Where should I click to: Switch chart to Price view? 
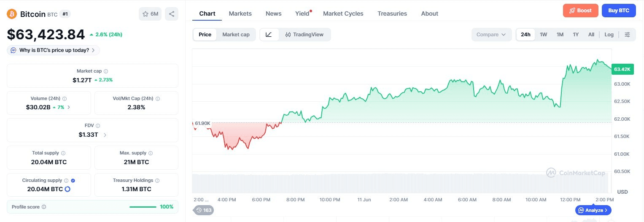coord(205,35)
